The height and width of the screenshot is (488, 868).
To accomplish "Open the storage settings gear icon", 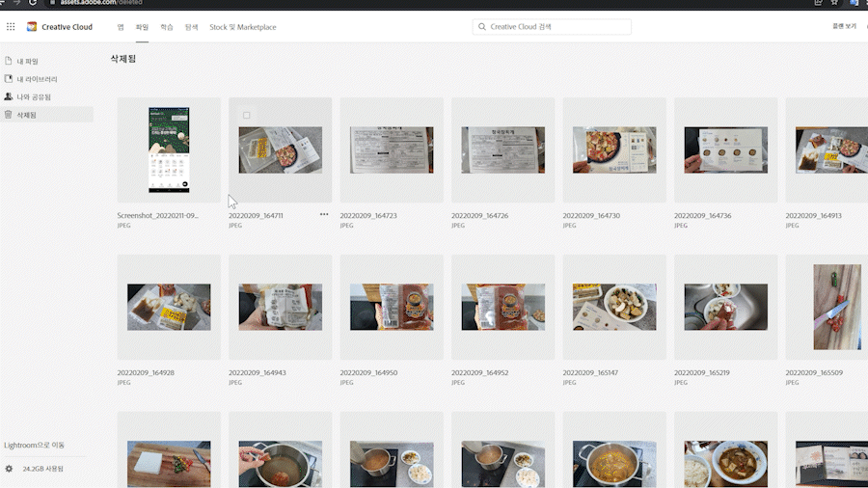I will [9, 469].
